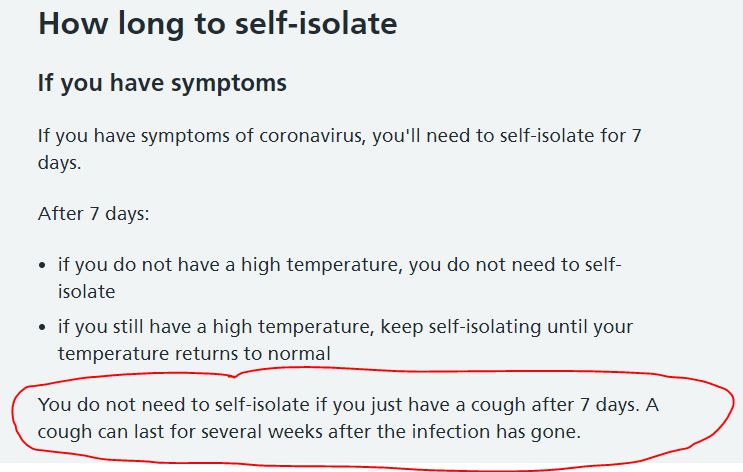The image size is (743, 472).
Task: Click the text 'temperature returns to normal'
Action: tap(194, 354)
